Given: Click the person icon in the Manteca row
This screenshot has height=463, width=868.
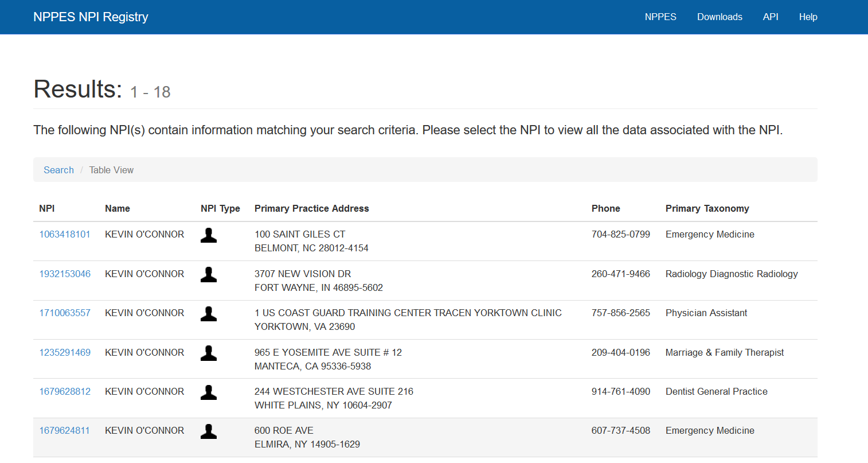Looking at the screenshot, I should [x=209, y=353].
